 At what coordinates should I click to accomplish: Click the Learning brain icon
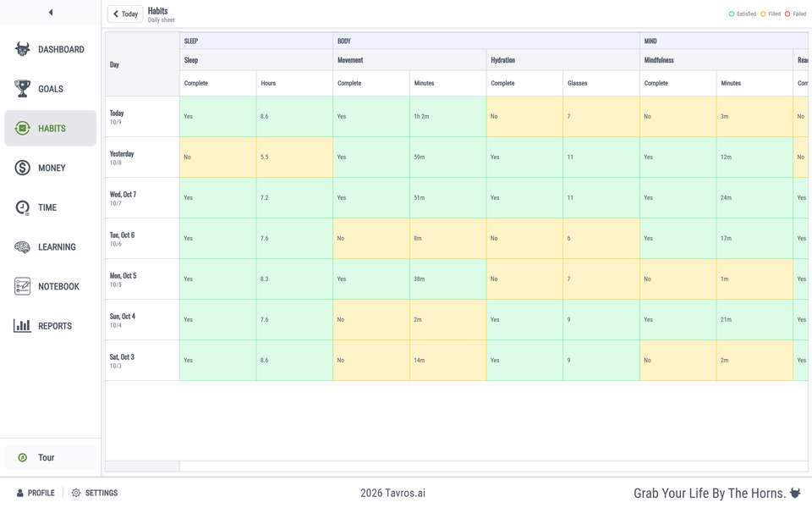point(22,247)
